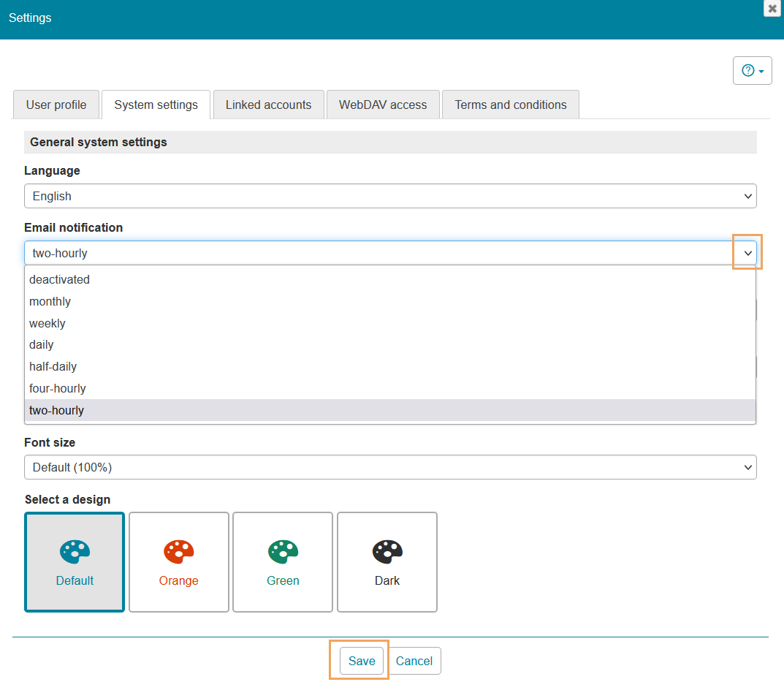Click the Orange palette icon
This screenshot has height=682, width=784.
[179, 552]
